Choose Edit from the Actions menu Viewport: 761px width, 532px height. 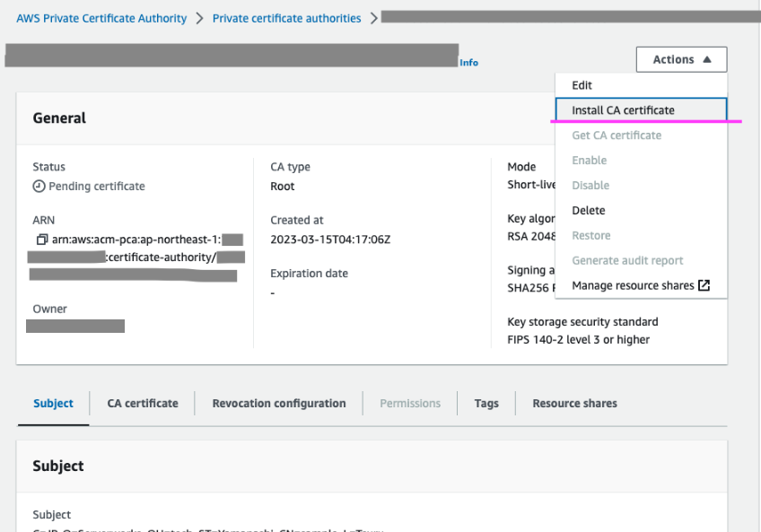(641, 85)
